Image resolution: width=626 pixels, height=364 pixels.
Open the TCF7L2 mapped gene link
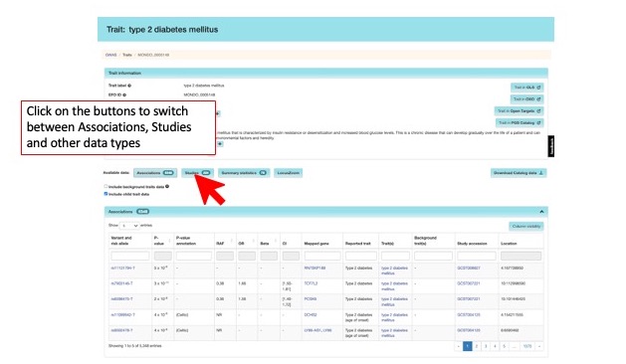tap(311, 283)
